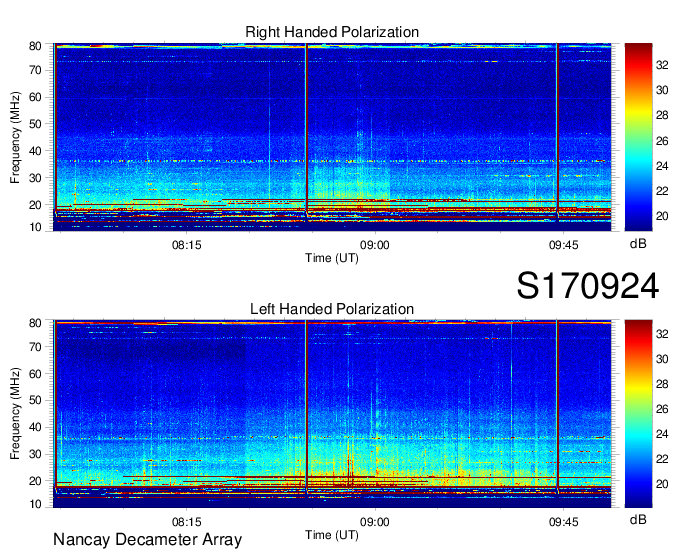Click the 09:00 tick of the left-handed plot

tap(375, 522)
